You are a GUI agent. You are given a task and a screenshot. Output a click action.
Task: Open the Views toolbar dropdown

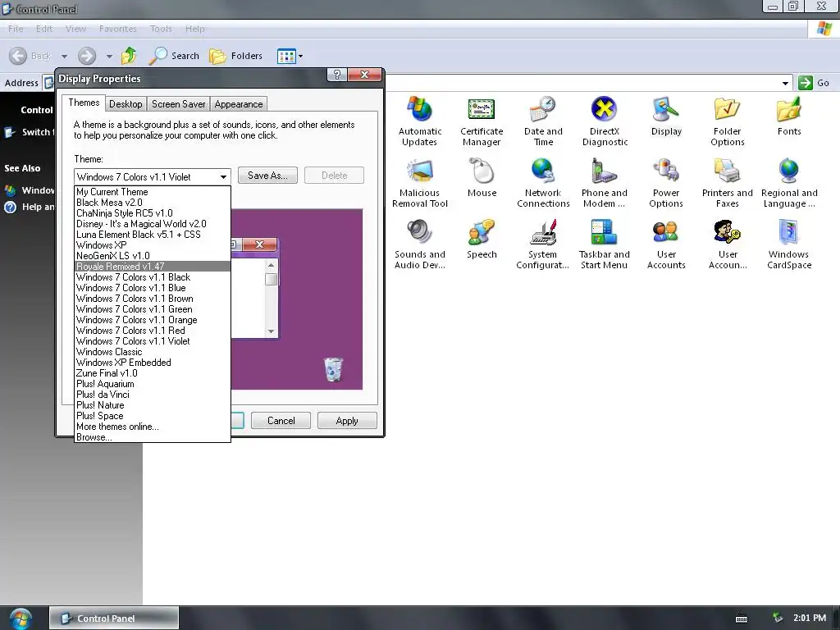coord(290,56)
